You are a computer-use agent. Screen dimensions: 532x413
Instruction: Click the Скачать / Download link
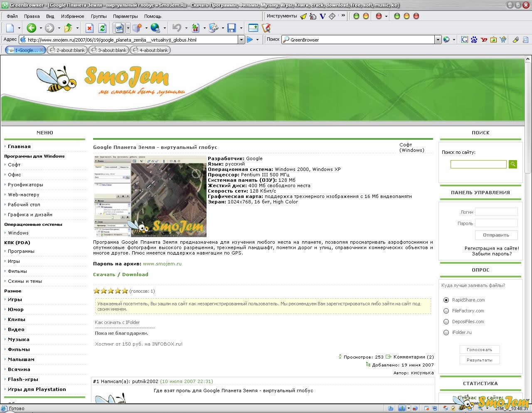[121, 275]
